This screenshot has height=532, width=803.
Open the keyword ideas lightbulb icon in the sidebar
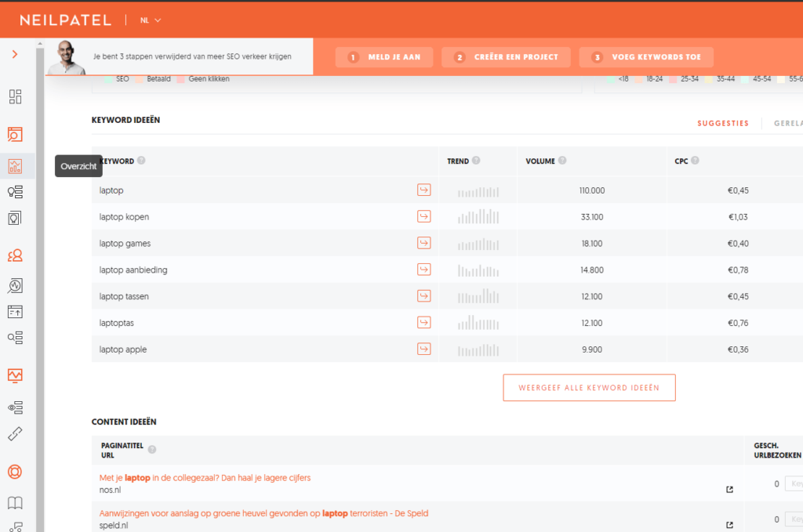tap(16, 192)
